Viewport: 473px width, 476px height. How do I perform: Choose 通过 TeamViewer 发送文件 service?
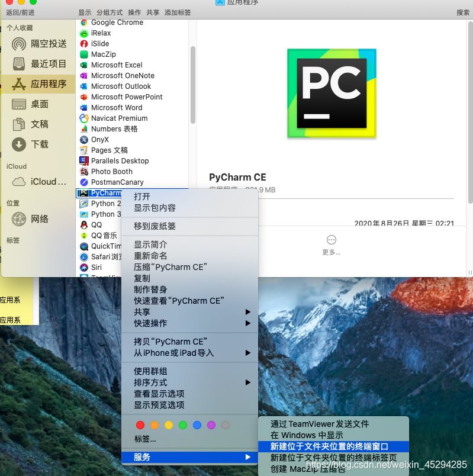tap(333, 424)
